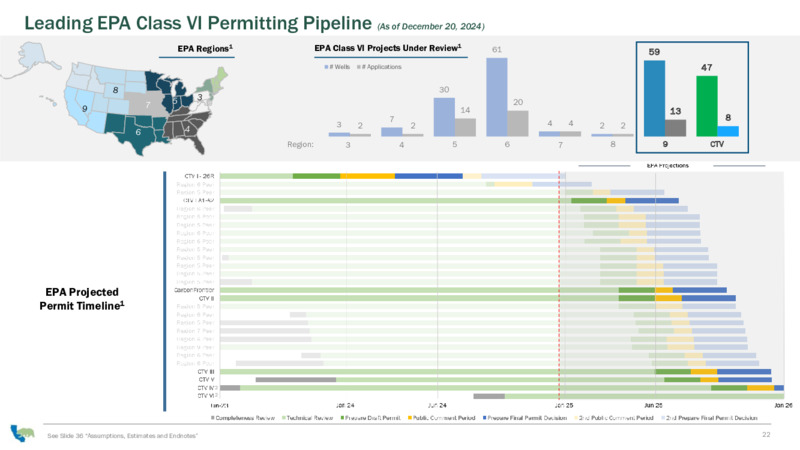Click the dark green segment in CTV I - 26R row
The image size is (800, 450).
[316, 176]
